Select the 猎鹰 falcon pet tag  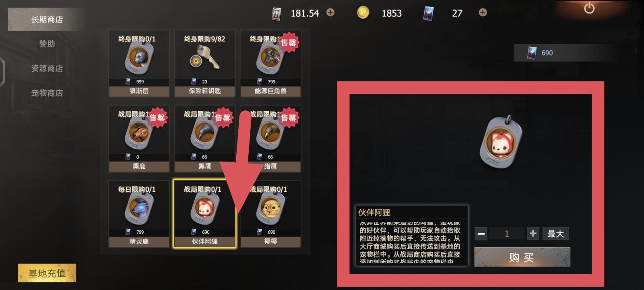click(x=270, y=139)
